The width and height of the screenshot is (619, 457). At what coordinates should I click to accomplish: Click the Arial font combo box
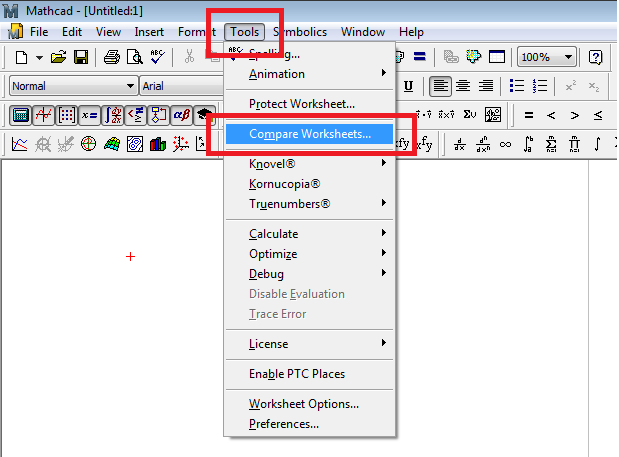pyautogui.click(x=182, y=86)
